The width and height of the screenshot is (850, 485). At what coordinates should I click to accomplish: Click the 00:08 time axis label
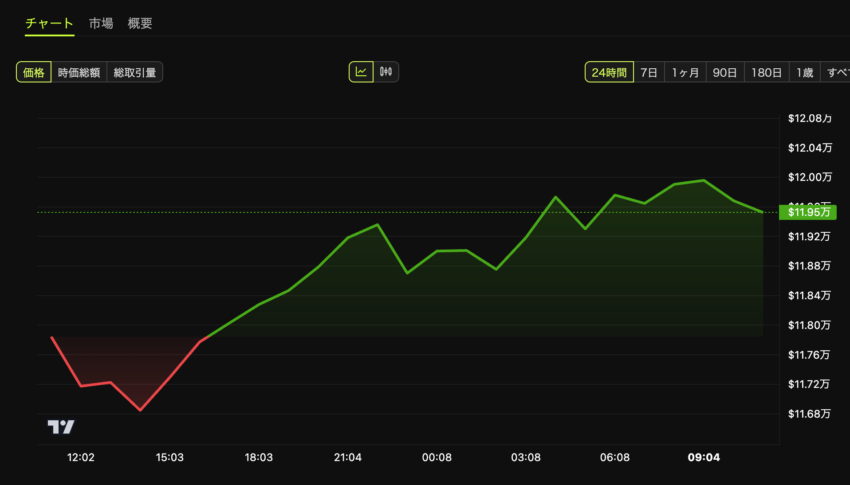point(437,457)
